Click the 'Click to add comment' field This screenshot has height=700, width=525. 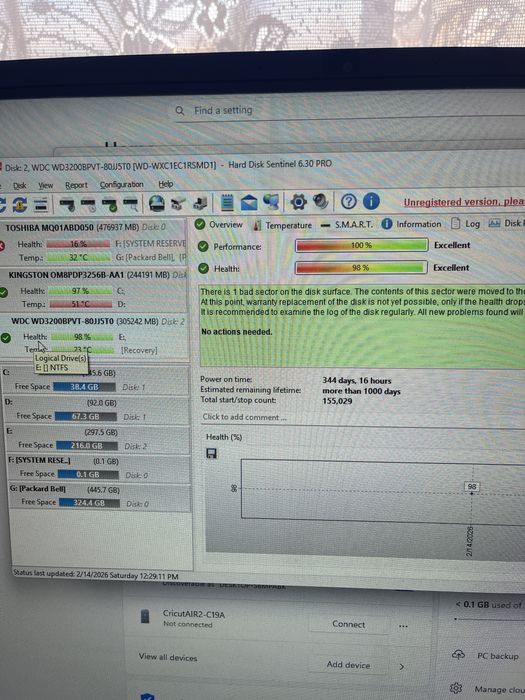[245, 417]
